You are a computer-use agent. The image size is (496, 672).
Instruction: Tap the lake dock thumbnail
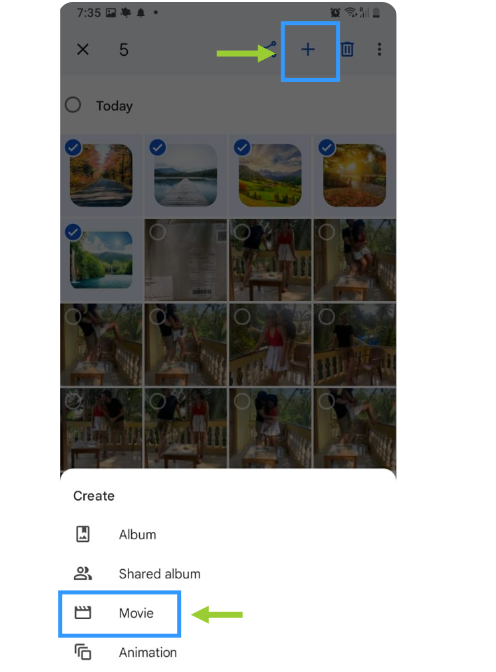click(185, 175)
